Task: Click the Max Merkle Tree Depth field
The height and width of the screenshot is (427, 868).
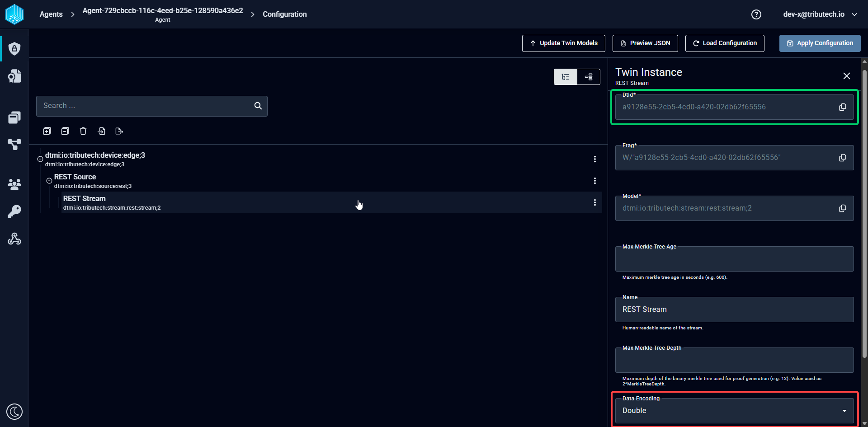Action: click(x=734, y=360)
